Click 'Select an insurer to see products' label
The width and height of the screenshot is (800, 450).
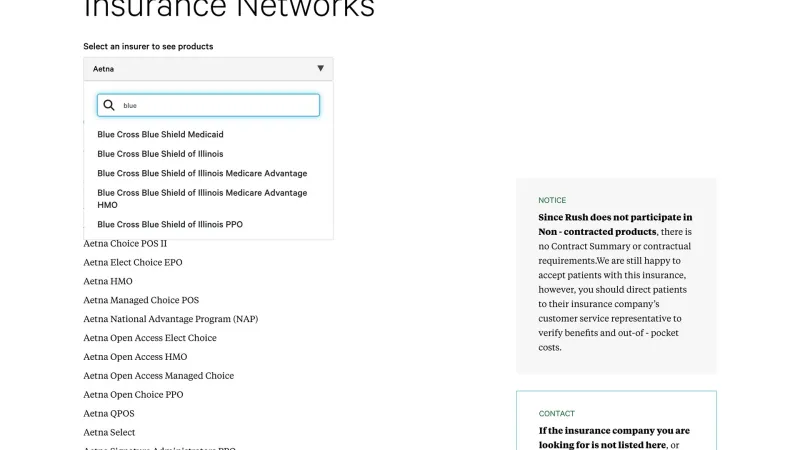pyautogui.click(x=148, y=46)
